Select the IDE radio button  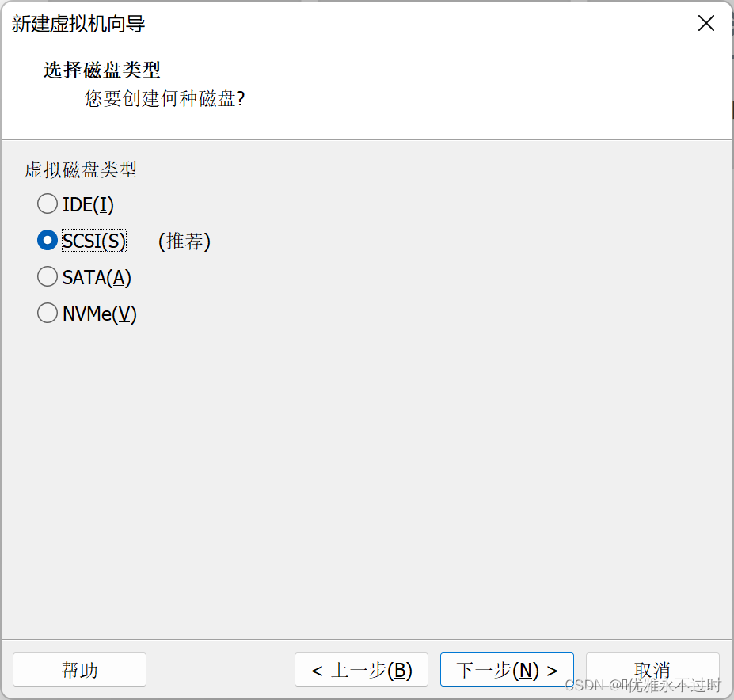pyautogui.click(x=48, y=204)
